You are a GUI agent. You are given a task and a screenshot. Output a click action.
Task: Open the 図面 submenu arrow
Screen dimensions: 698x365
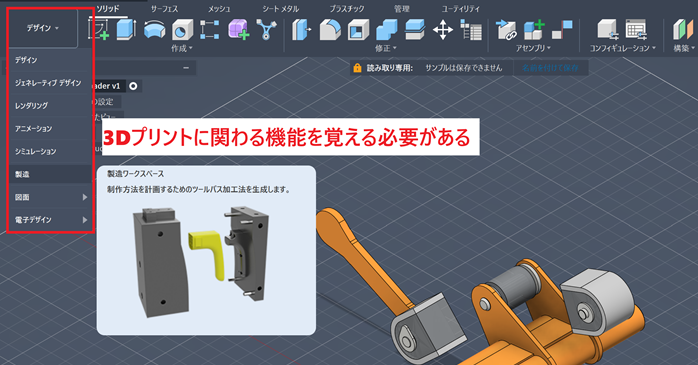pyautogui.click(x=85, y=197)
